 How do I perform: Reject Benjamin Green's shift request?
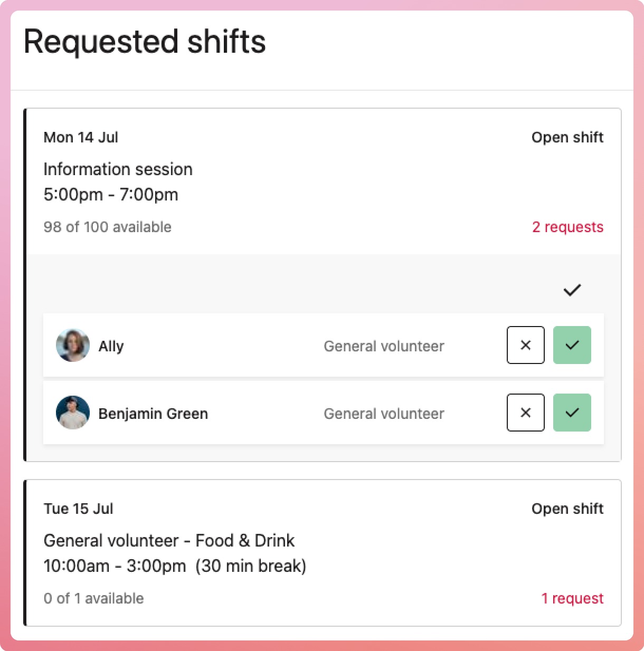[525, 413]
